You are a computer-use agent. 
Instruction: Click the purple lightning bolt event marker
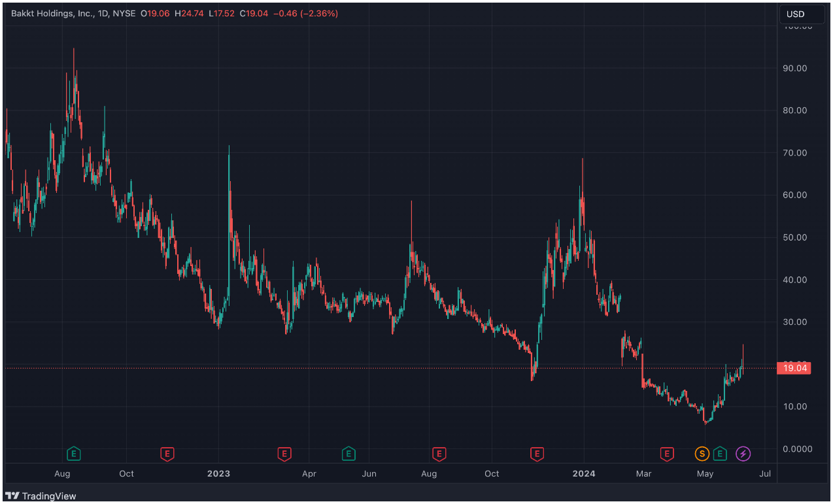[743, 453]
